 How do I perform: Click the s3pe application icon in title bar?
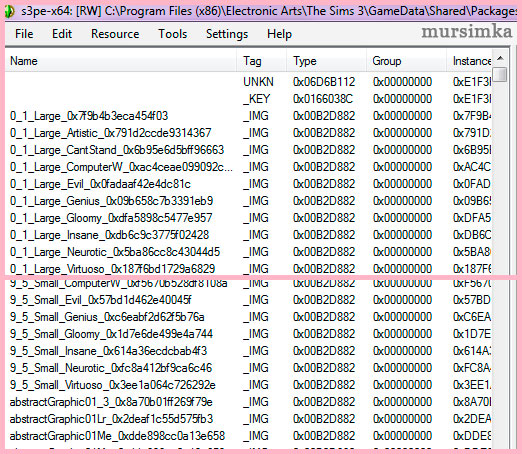pyautogui.click(x=10, y=12)
